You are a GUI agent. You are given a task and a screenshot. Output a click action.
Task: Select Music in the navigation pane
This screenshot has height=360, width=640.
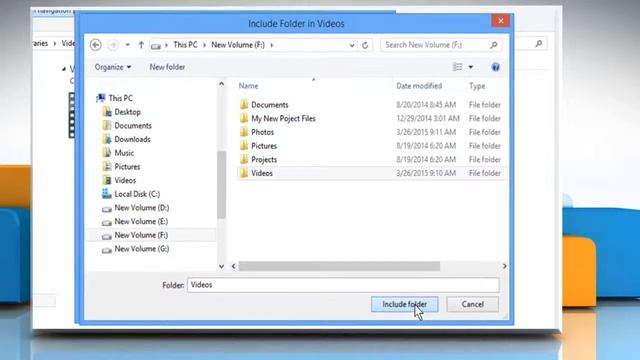point(124,153)
